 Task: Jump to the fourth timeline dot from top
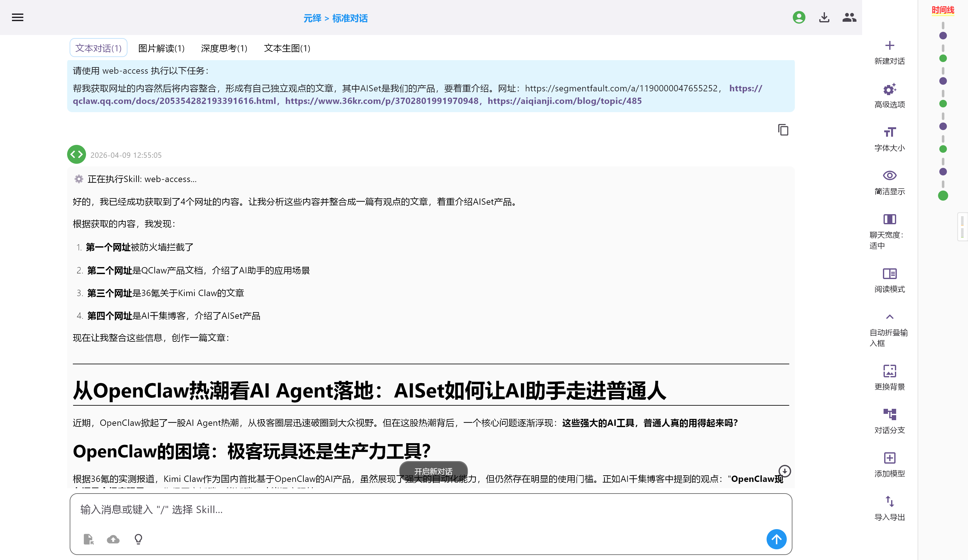coord(943,104)
